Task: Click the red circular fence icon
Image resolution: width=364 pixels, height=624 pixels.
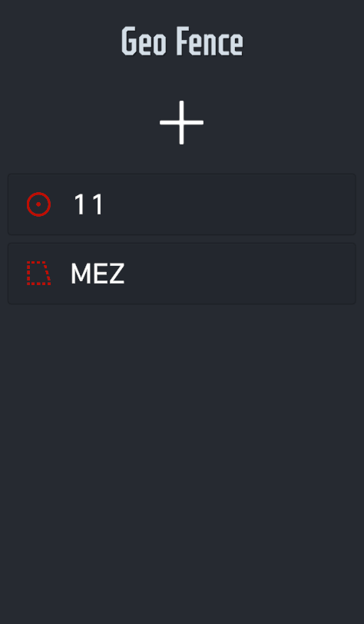Action: pos(38,204)
